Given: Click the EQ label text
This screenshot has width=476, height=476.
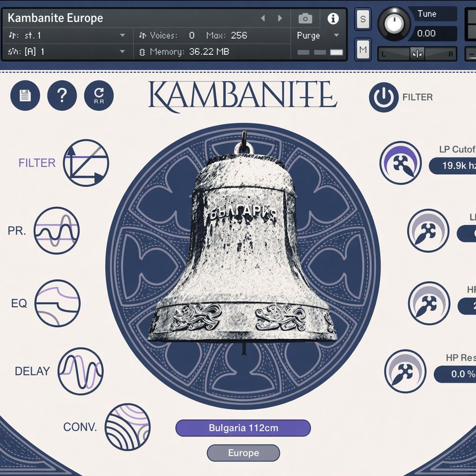Looking at the screenshot, I should click(19, 303).
